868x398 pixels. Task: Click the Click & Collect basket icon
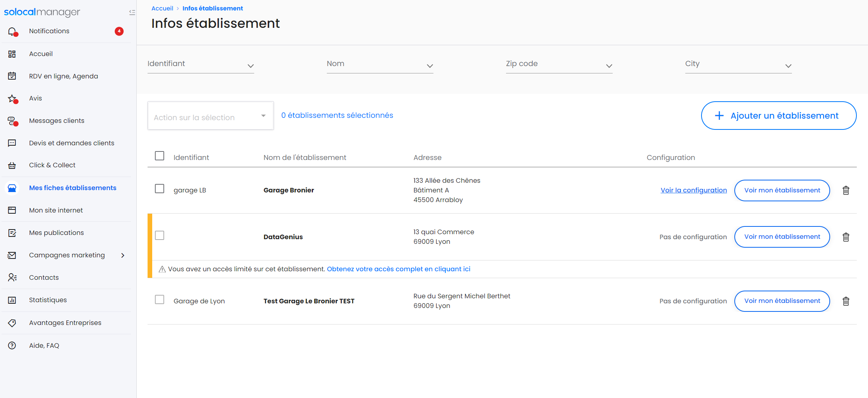[12, 165]
